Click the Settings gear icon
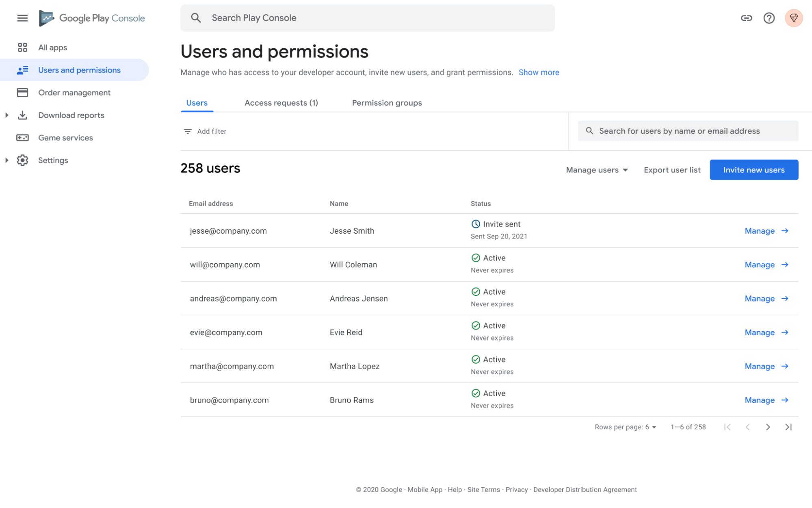 pyautogui.click(x=22, y=161)
